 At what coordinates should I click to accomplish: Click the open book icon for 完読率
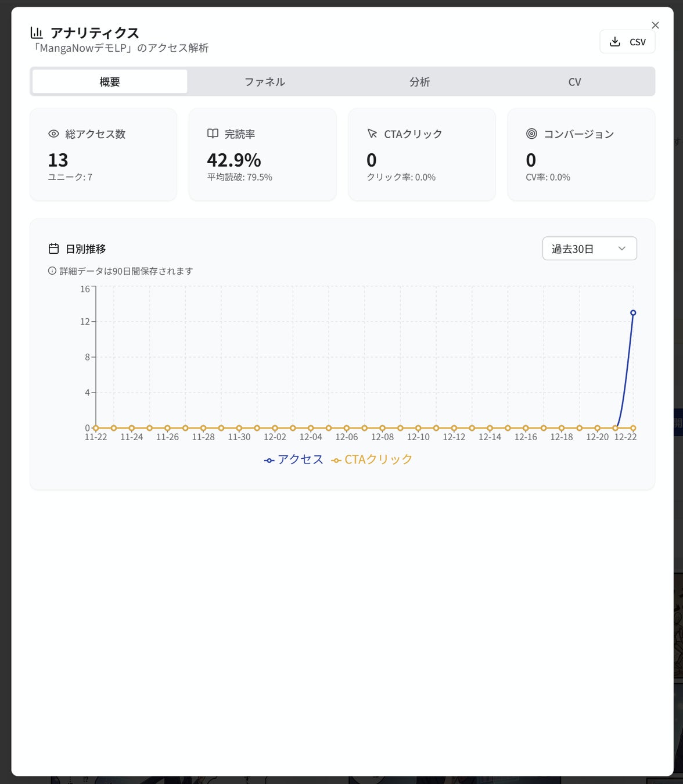[x=213, y=134]
